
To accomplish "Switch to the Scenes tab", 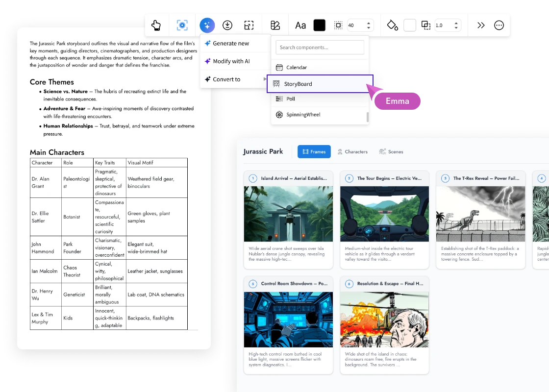I will tap(391, 152).
